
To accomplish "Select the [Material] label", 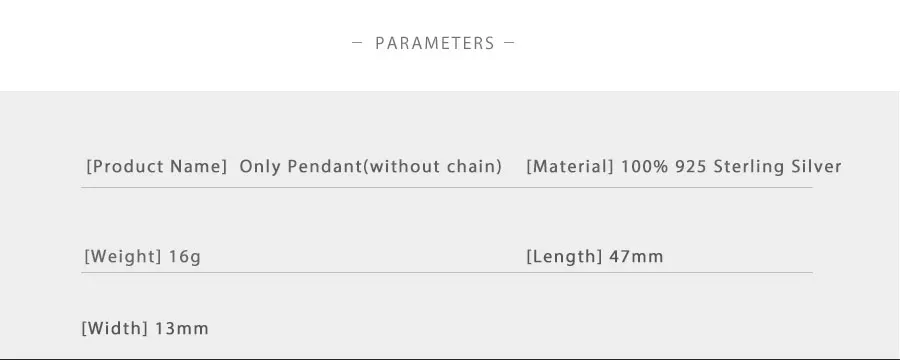I will (570, 167).
